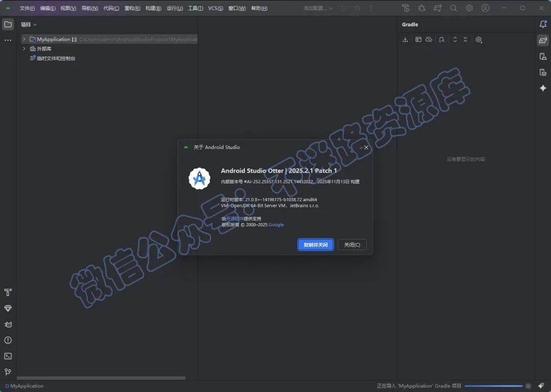Close the 关于 Android Studio dialog with X

coord(366,148)
